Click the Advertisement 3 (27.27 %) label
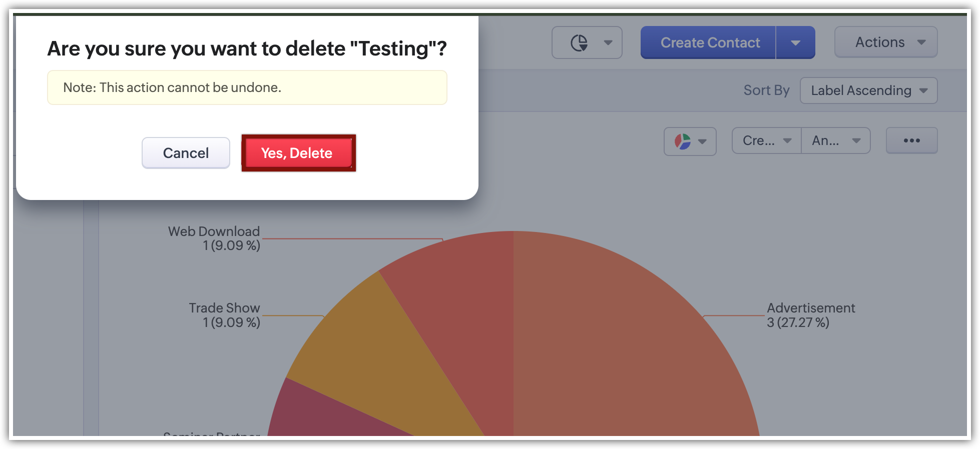This screenshot has height=449, width=980. pyautogui.click(x=810, y=315)
